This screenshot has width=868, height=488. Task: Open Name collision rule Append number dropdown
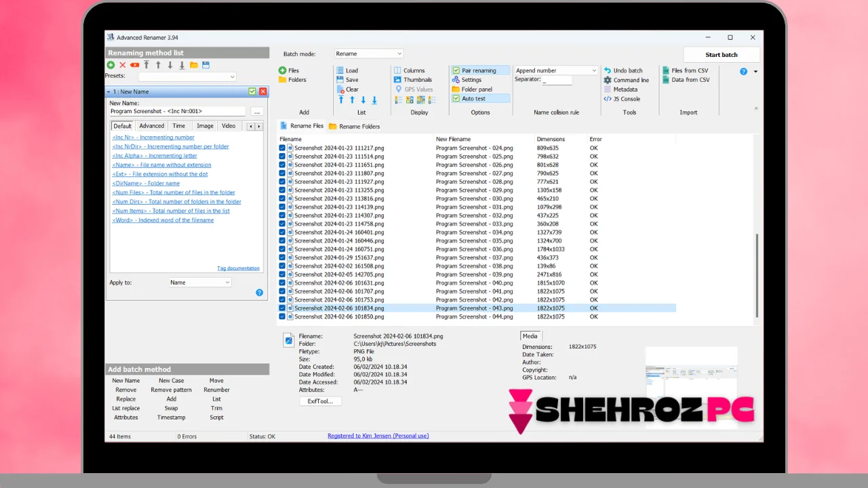[x=556, y=70]
